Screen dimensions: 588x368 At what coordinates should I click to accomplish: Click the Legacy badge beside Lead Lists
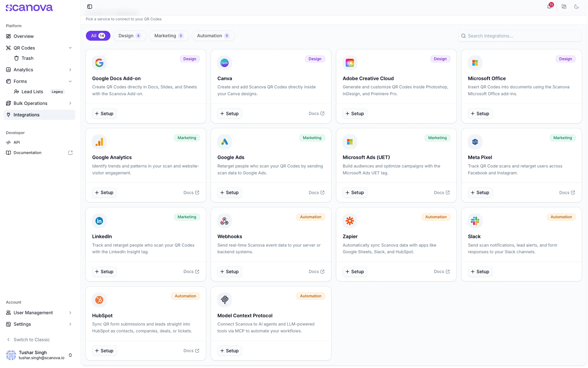[57, 92]
